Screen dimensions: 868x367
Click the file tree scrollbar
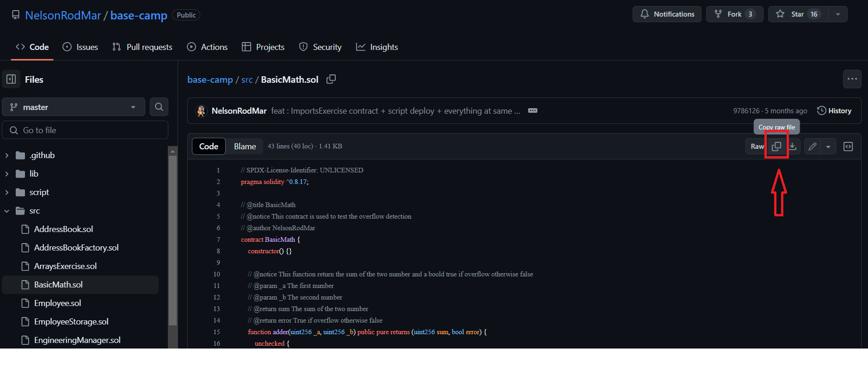click(x=173, y=240)
